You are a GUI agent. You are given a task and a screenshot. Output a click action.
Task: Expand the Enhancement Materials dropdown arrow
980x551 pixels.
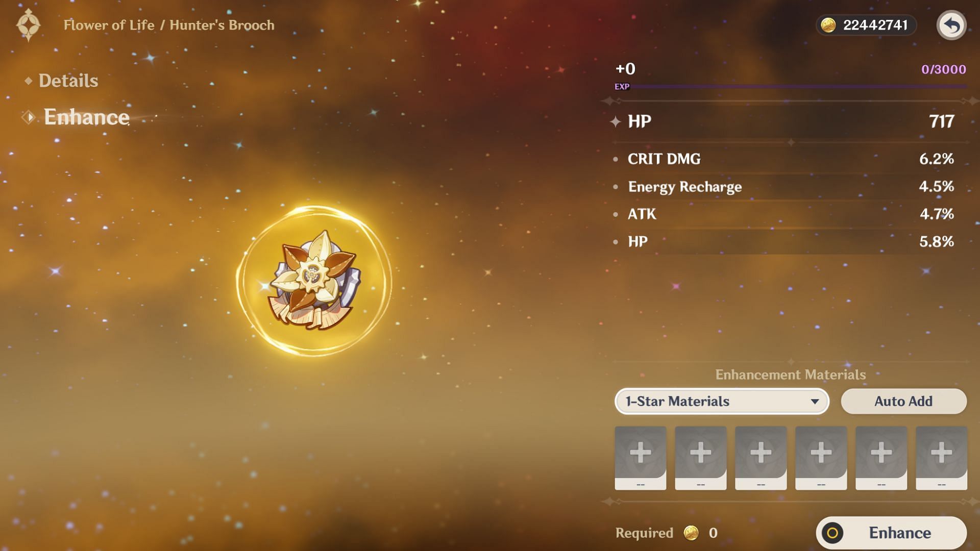click(x=813, y=401)
